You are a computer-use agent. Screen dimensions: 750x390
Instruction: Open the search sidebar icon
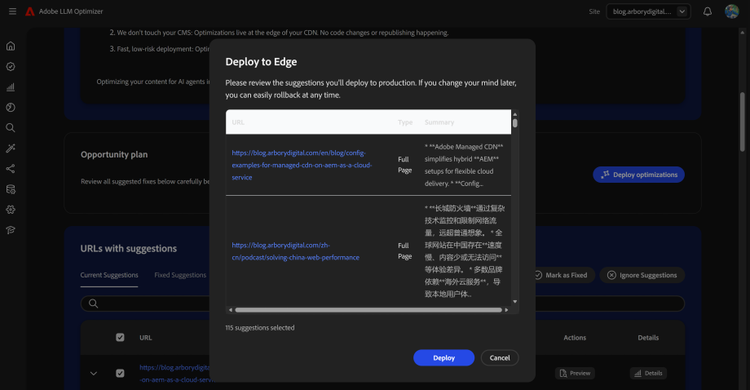(11, 128)
